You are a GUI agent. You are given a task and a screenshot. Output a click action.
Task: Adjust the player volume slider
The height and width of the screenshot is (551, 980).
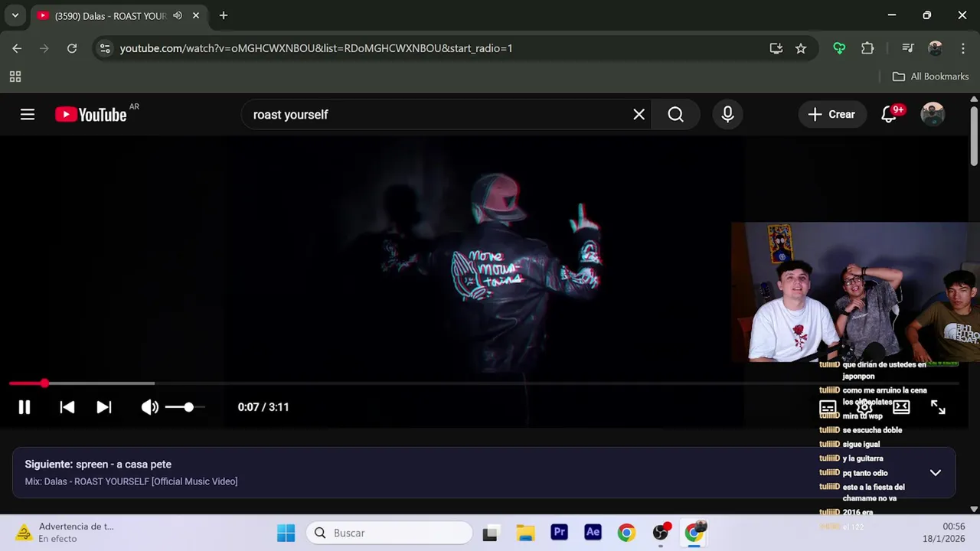185,407
